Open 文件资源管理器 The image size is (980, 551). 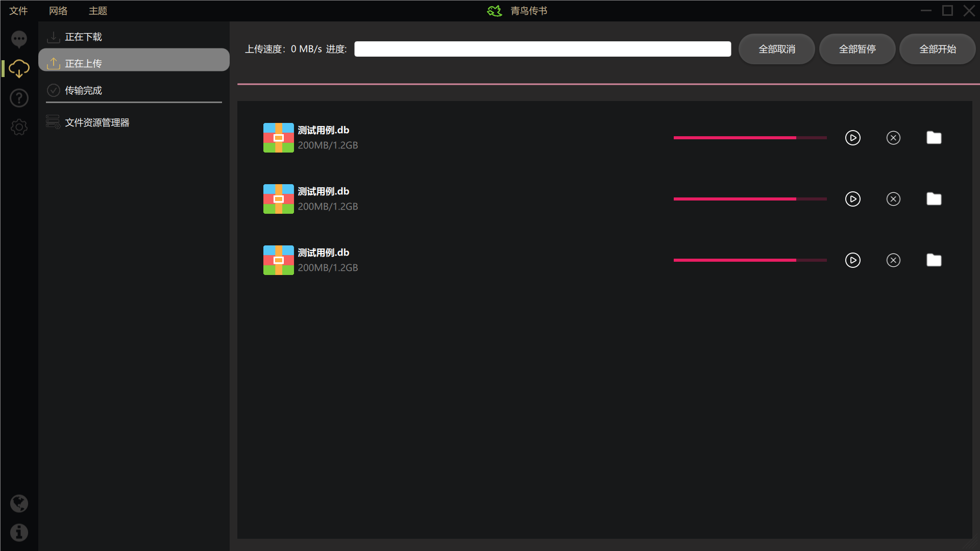[134, 122]
